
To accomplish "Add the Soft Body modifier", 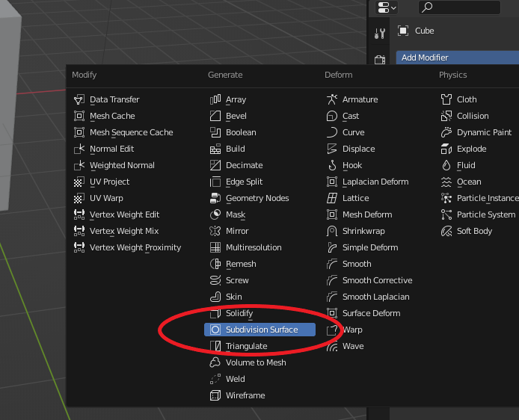I will click(x=474, y=231).
